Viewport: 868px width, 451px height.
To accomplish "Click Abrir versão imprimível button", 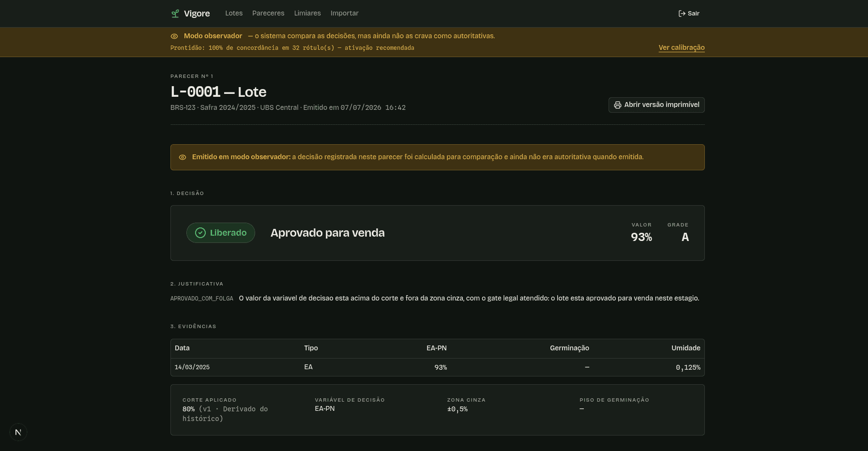I will pos(656,105).
